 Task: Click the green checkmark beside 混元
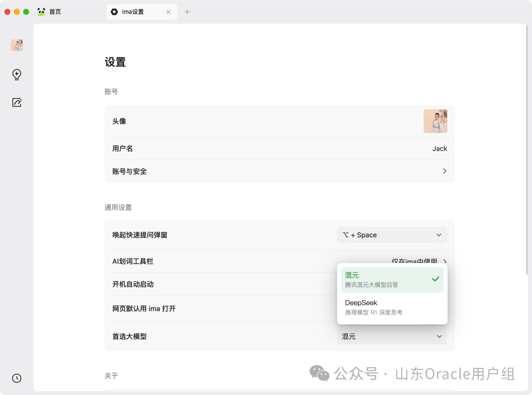click(435, 279)
